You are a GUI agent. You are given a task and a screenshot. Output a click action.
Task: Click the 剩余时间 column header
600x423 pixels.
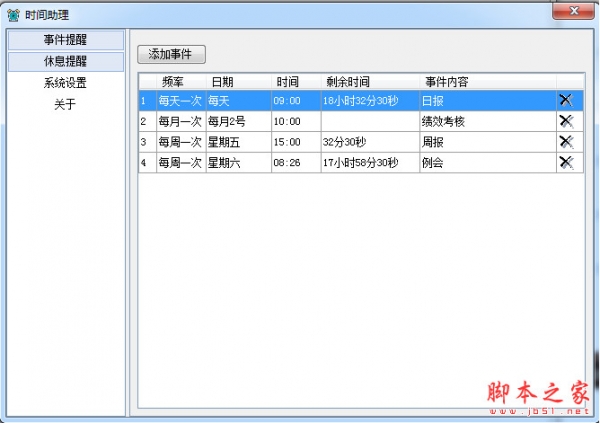pos(370,82)
